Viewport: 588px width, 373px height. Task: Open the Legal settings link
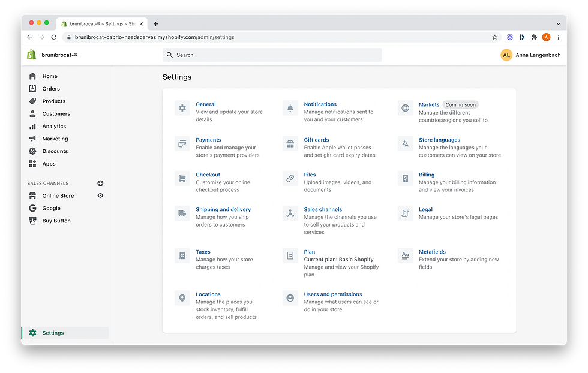[x=425, y=209]
